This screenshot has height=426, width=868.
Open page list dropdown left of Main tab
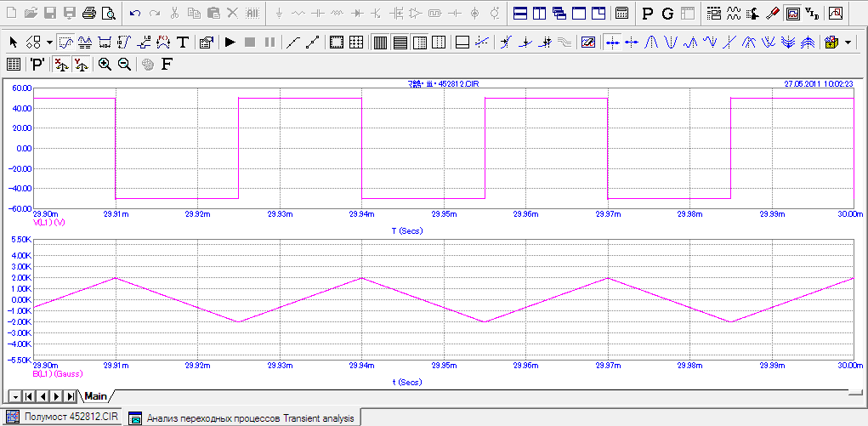[x=15, y=396]
